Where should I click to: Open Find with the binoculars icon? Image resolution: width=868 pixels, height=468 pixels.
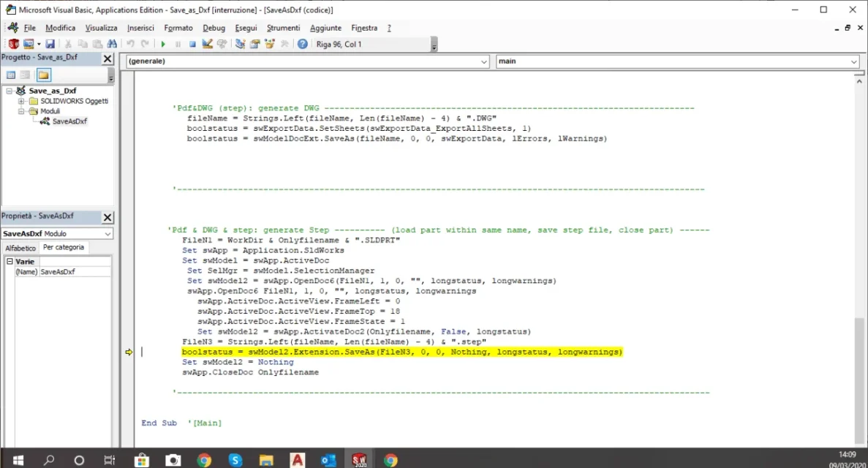tap(112, 44)
